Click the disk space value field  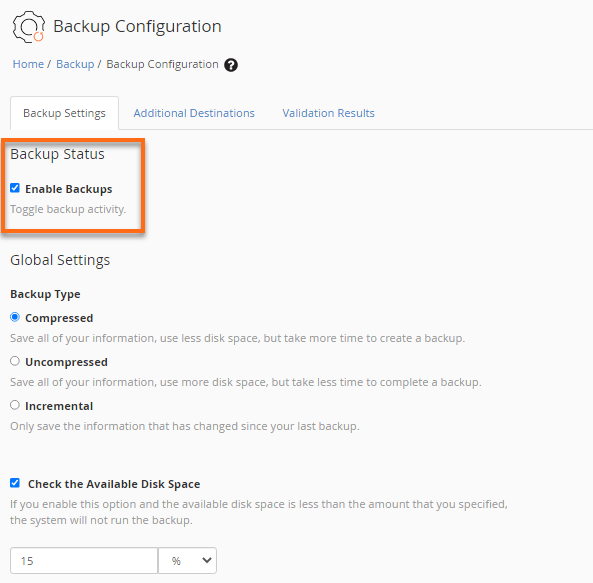point(84,560)
